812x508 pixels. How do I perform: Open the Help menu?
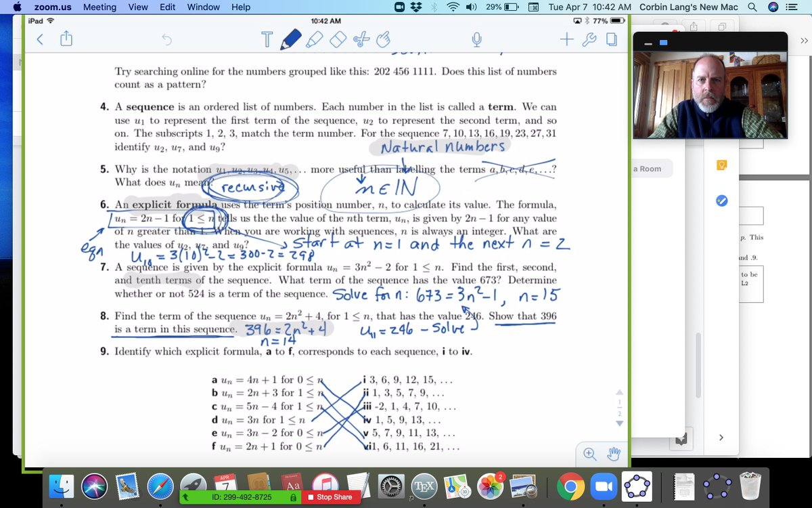(x=241, y=7)
